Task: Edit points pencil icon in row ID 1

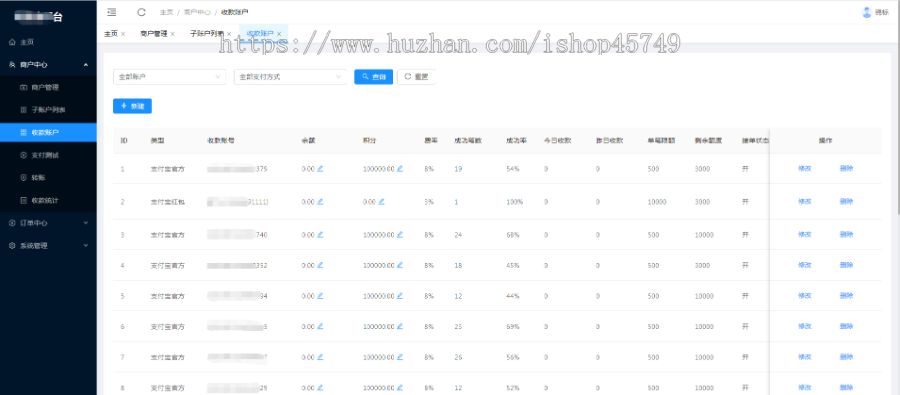Action: (400, 169)
